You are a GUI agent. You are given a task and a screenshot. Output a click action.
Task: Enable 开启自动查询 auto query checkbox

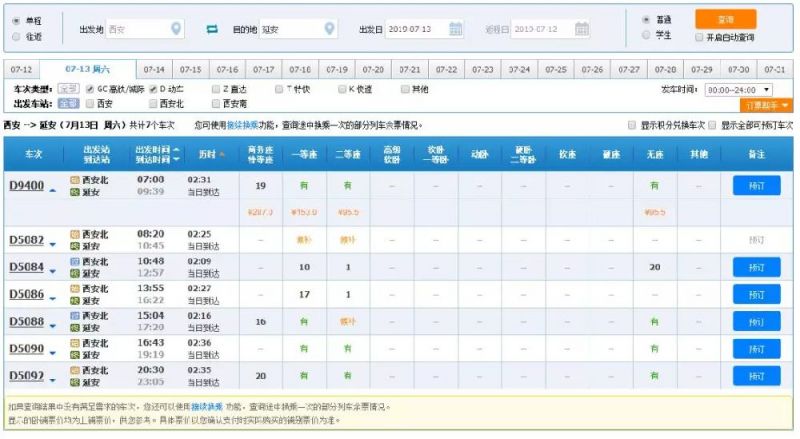[x=699, y=37]
